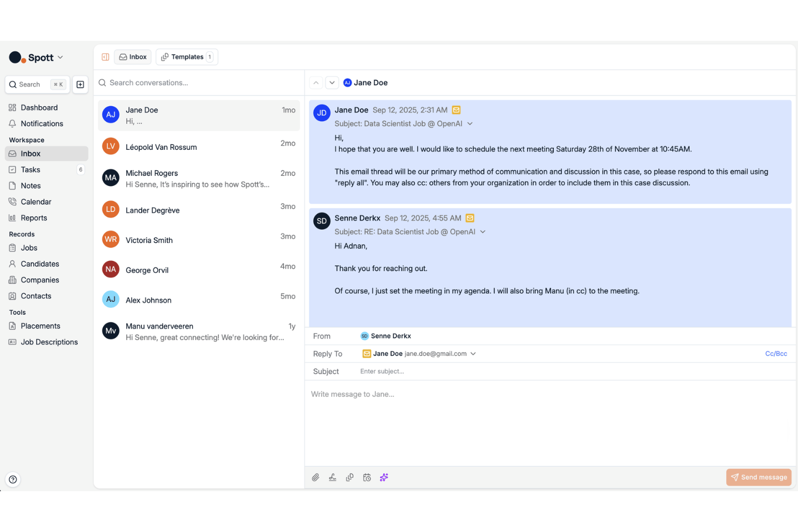Click the signature icon in compose toolbar
The width and height of the screenshot is (798, 532).
333,478
